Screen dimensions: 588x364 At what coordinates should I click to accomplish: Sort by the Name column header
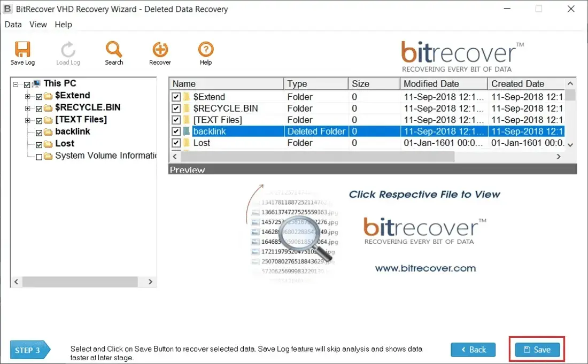coord(226,83)
